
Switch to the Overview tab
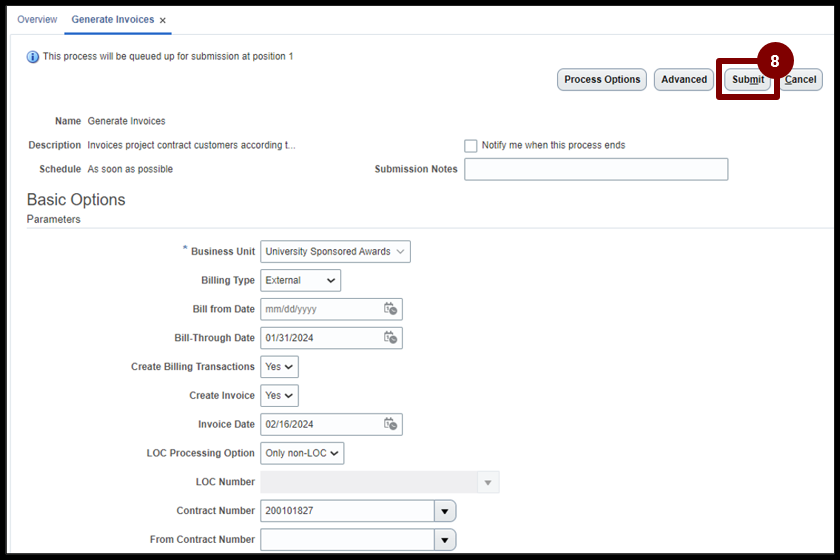(37, 19)
